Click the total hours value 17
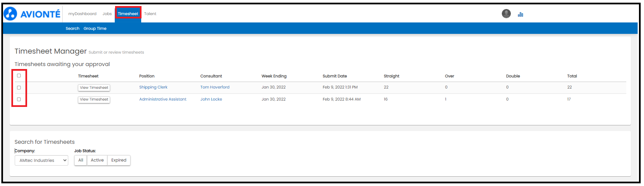 coord(569,99)
